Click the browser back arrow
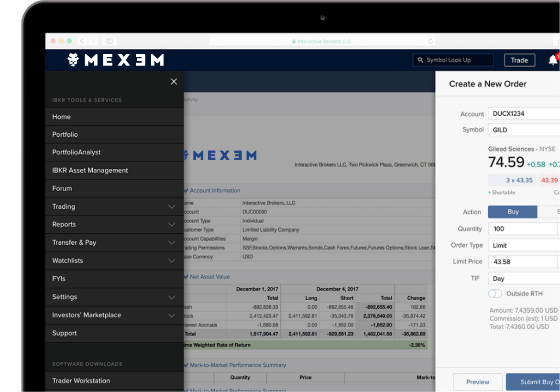This screenshot has height=392, width=560. 81,41
